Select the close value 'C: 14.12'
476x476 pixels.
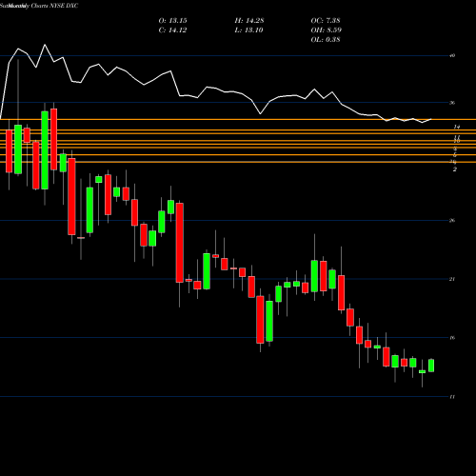pos(172,30)
